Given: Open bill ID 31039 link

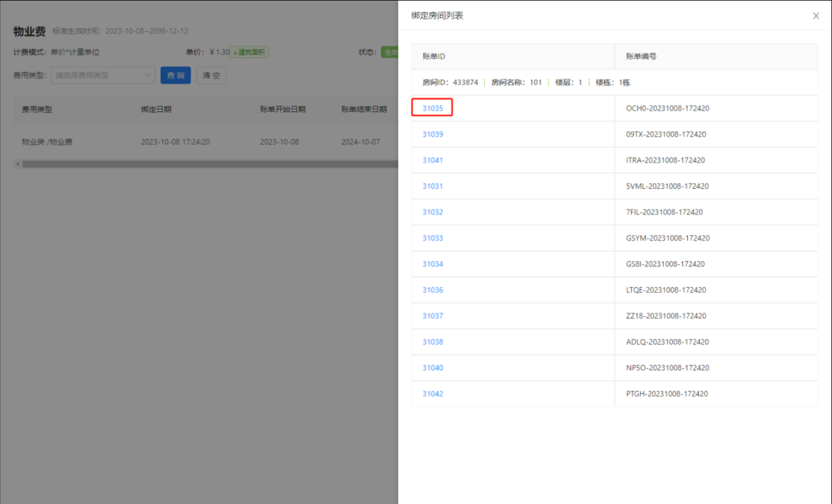Looking at the screenshot, I should [x=432, y=134].
